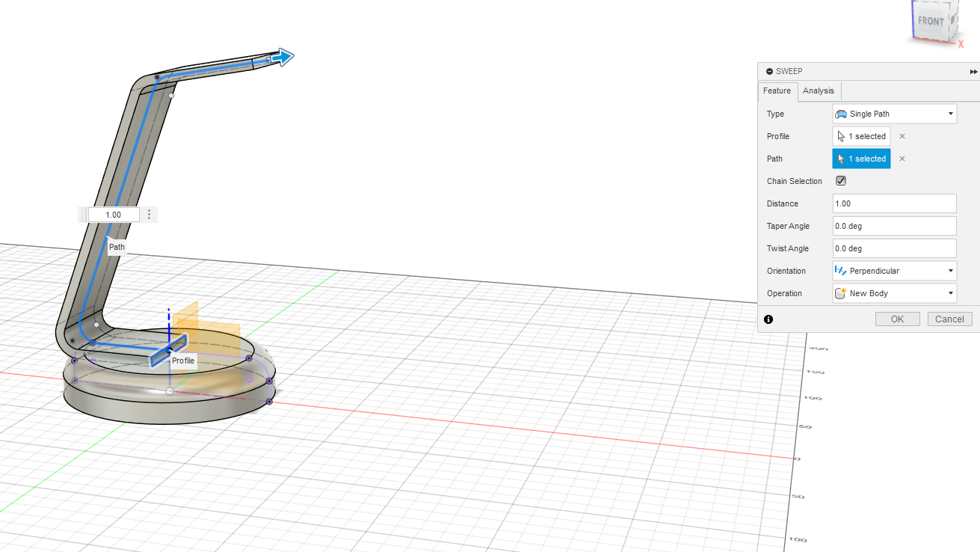Clear the Path selection with its X

[902, 159]
